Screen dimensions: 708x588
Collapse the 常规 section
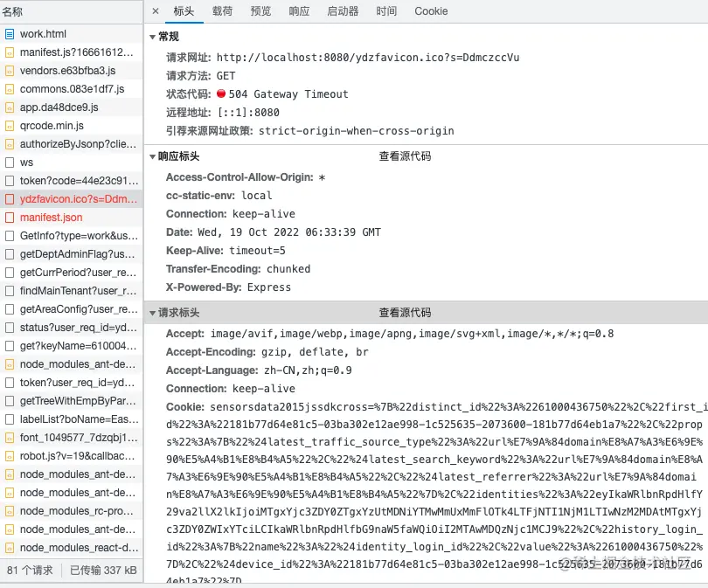[153, 37]
